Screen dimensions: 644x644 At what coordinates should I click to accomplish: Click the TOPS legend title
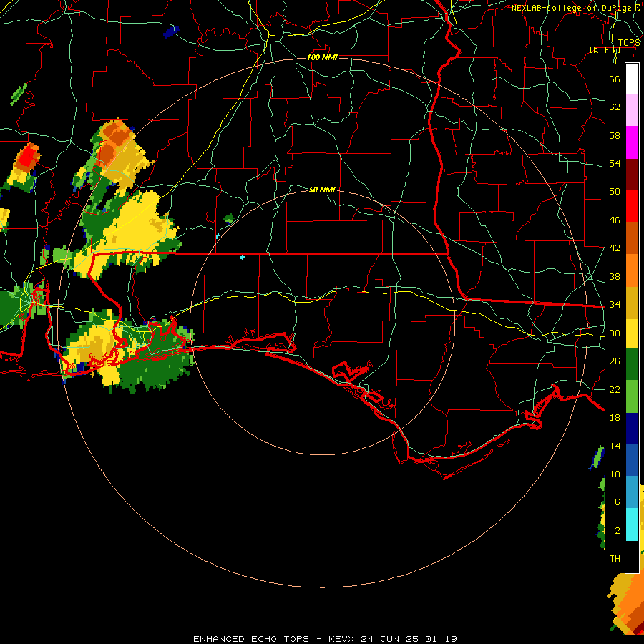click(x=629, y=43)
